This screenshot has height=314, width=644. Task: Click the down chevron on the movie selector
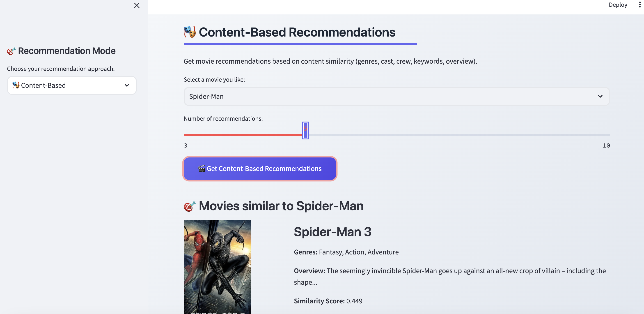point(600,96)
